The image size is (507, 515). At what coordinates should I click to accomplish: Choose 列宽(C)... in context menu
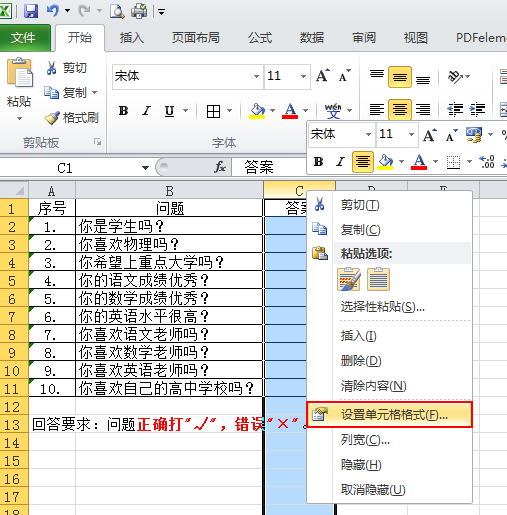(389, 440)
